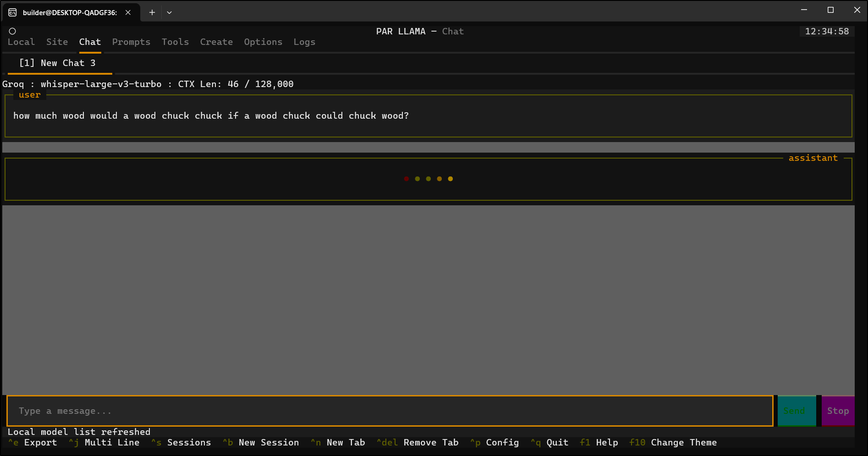Focus the Type a message input field
The image size is (868, 456).
390,411
